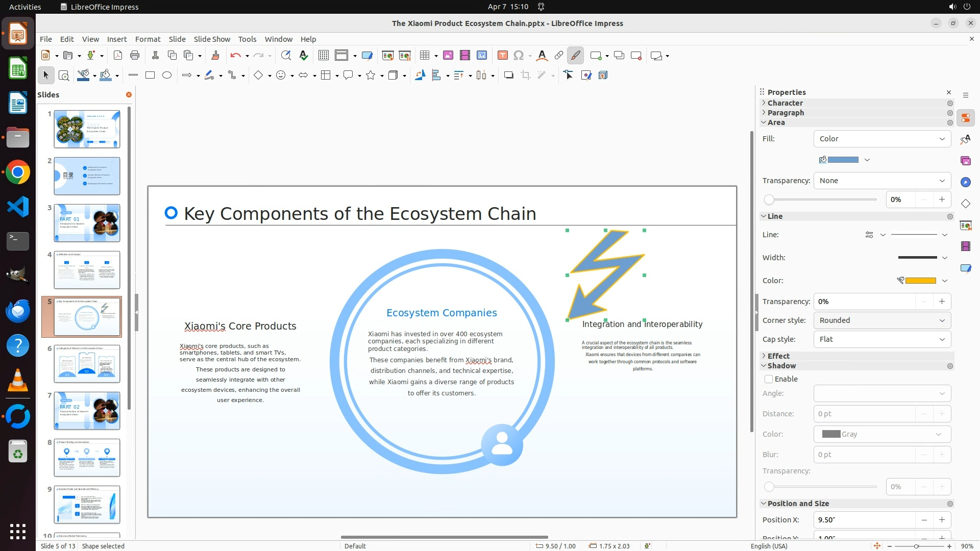Open the Fill type dropdown

click(882, 139)
